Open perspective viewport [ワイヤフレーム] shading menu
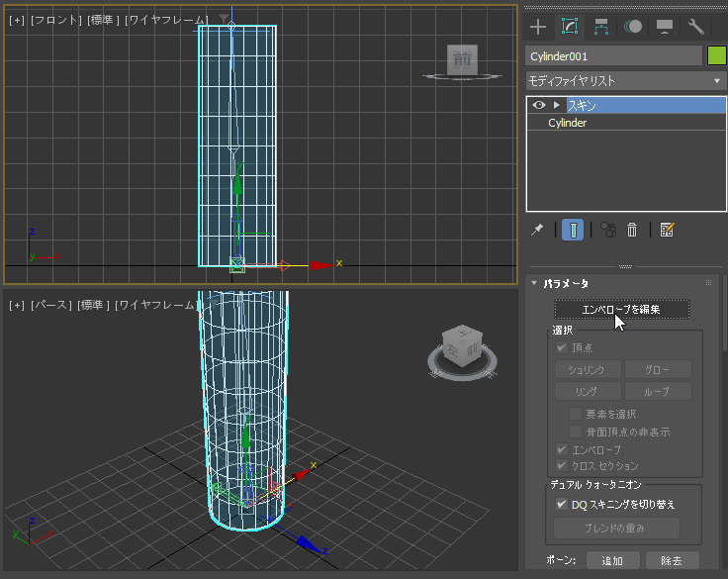The image size is (728, 579). click(155, 305)
